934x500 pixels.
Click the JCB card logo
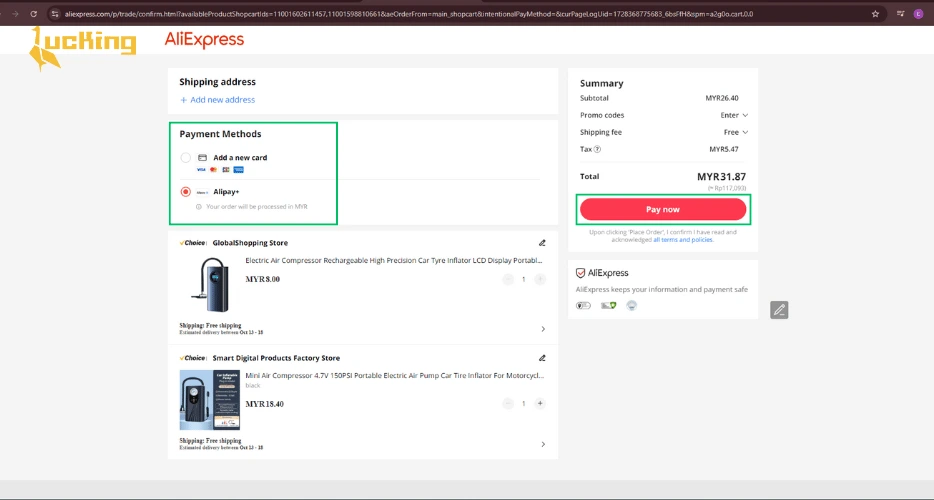[226, 170]
